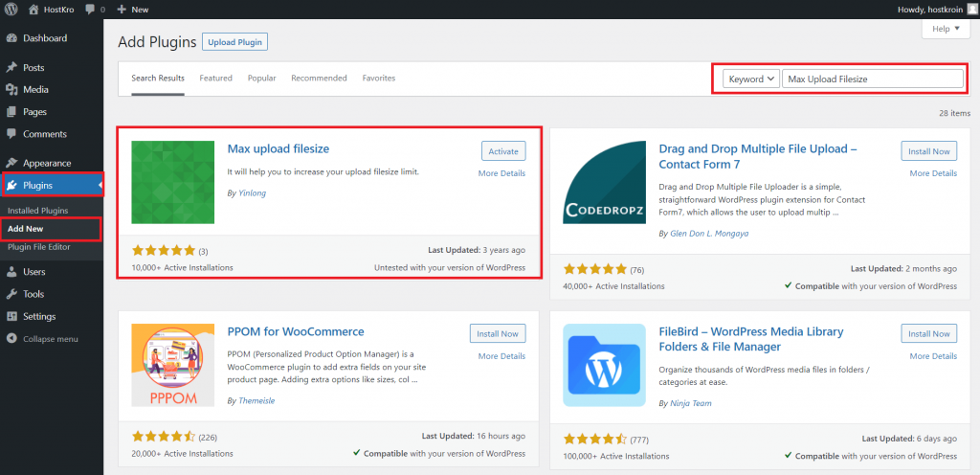Image resolution: width=980 pixels, height=475 pixels.
Task: Open Installed Plugins submenu item
Action: pyautogui.click(x=38, y=211)
